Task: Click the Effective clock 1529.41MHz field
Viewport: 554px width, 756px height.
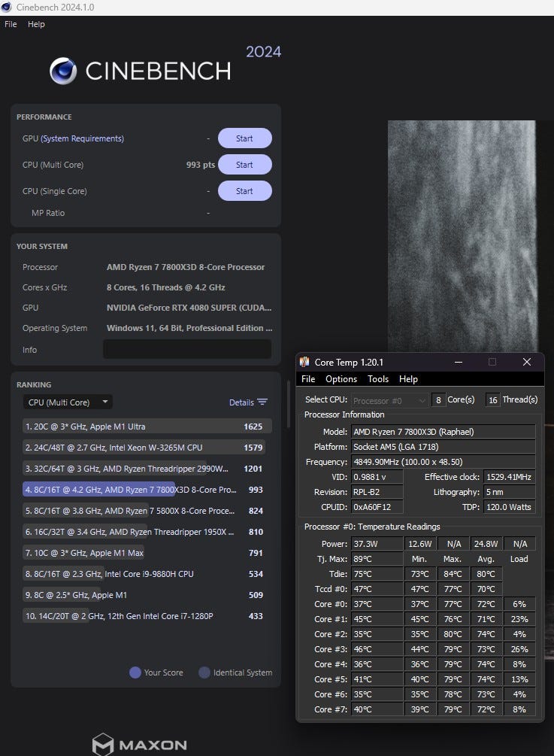Action: click(509, 477)
